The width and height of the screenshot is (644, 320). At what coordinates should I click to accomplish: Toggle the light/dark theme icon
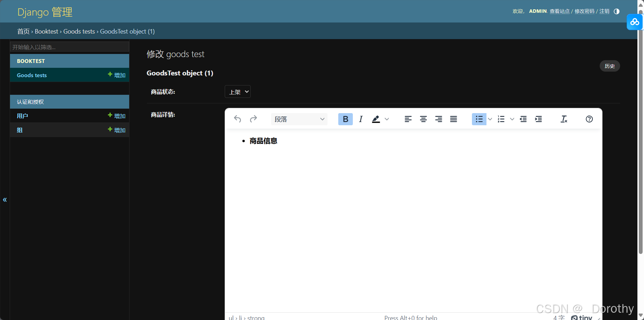(617, 11)
